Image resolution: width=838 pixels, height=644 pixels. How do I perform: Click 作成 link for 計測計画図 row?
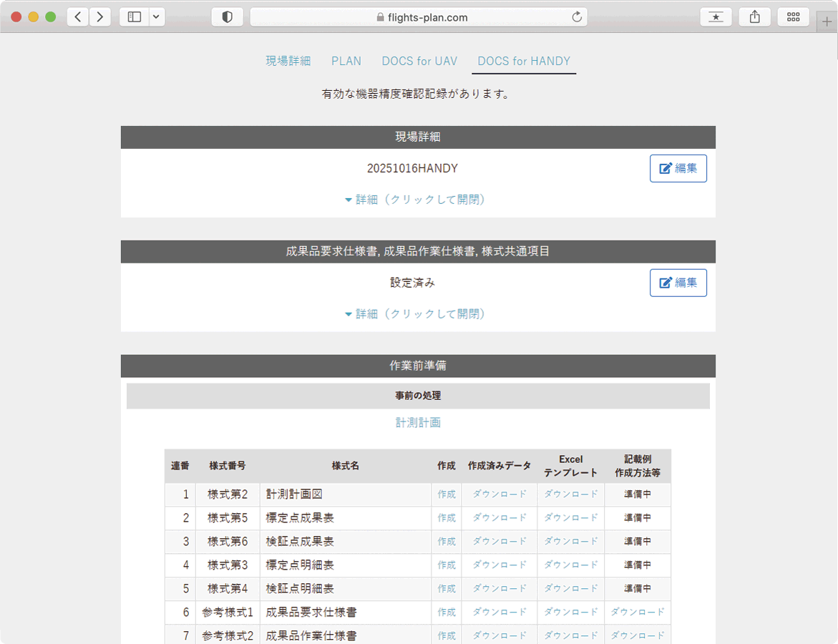tap(447, 494)
